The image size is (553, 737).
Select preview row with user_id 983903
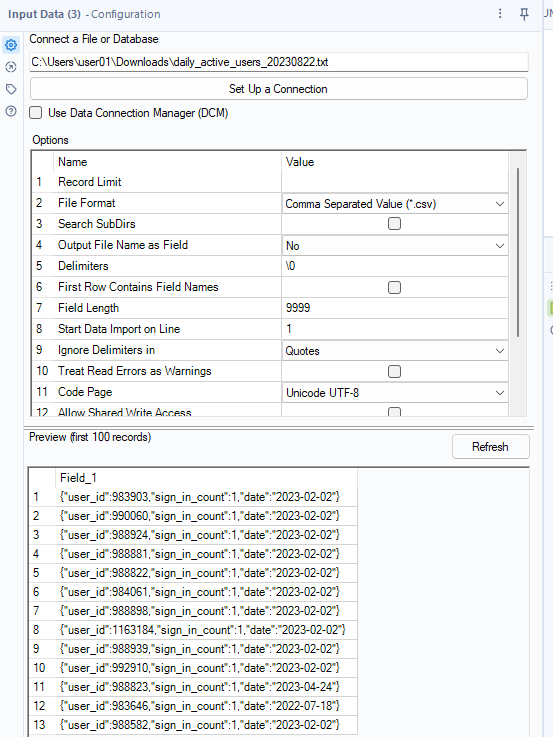[193, 497]
